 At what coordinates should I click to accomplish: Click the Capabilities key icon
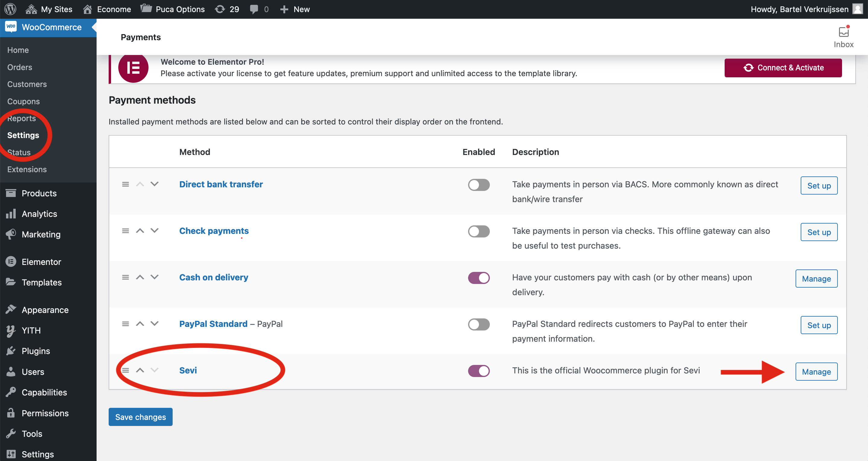coord(11,392)
